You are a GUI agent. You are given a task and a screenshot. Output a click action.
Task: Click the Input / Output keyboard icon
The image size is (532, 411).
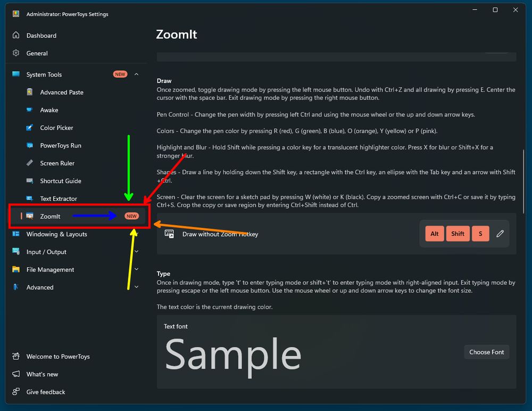point(16,251)
